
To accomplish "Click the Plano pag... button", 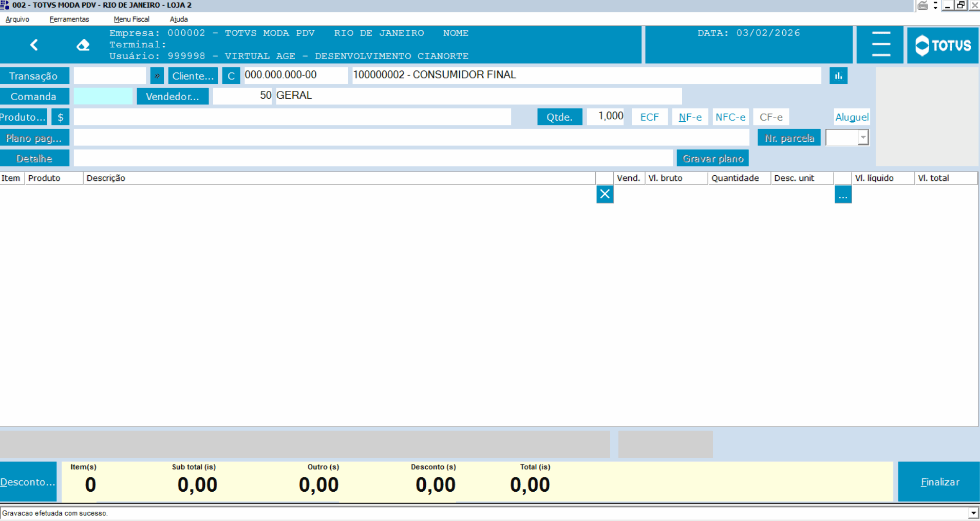I will point(34,138).
